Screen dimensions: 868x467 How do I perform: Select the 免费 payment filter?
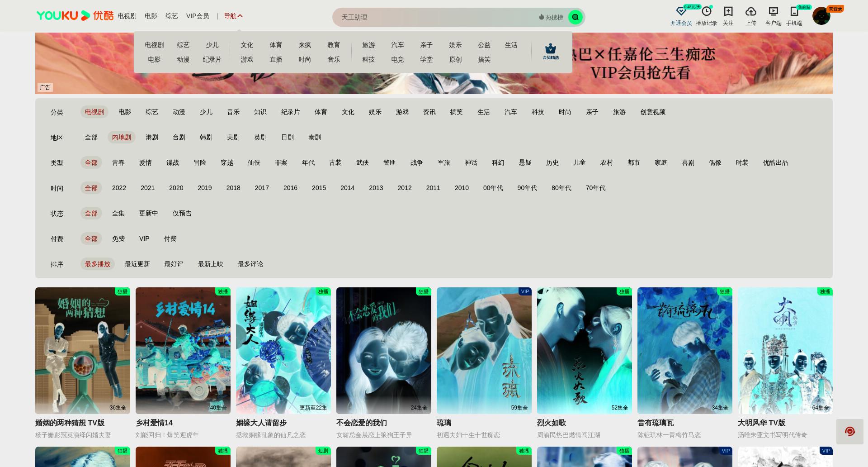pyautogui.click(x=118, y=238)
